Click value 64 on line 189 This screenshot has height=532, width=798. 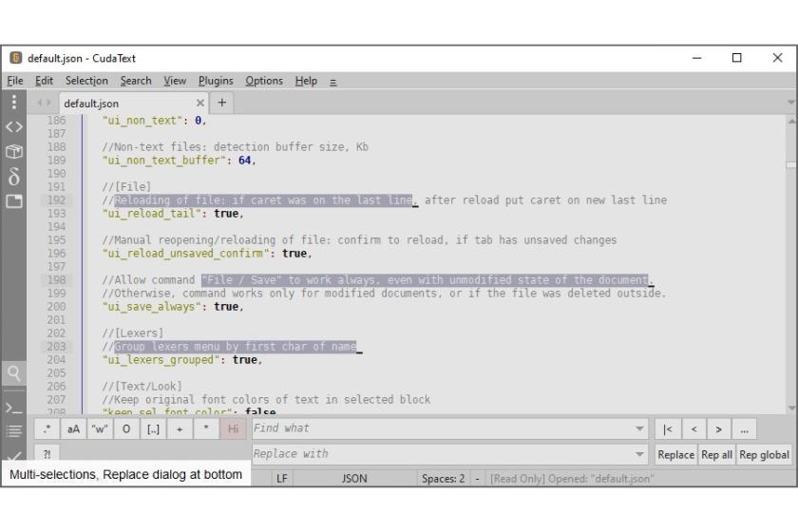(244, 161)
